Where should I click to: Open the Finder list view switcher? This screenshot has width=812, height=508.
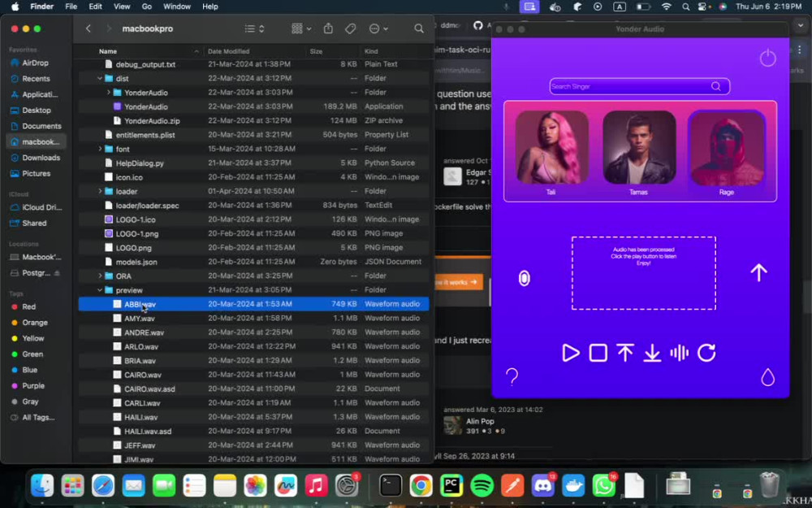point(254,28)
